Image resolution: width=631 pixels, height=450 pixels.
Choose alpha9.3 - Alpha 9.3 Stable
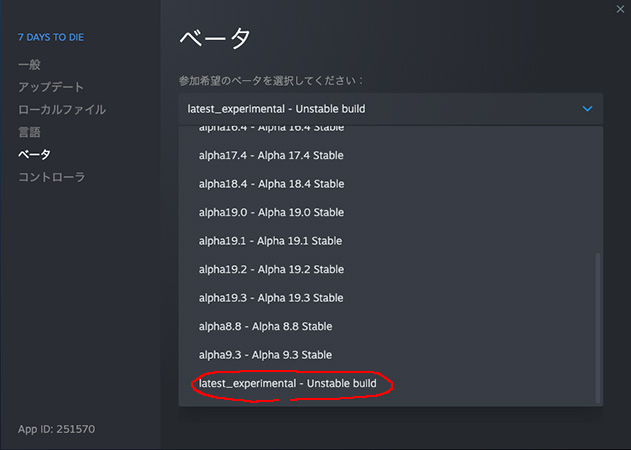click(265, 355)
